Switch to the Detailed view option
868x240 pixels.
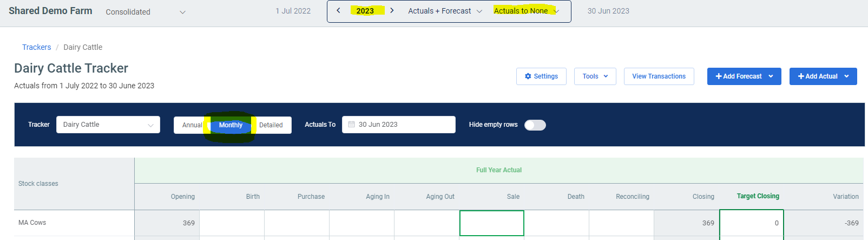271,125
